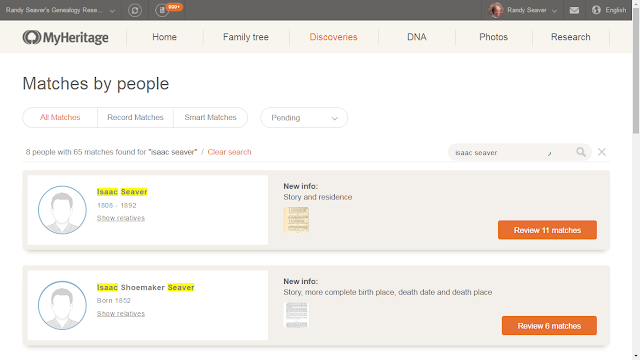Clear search with the X icon
Image resolution: width=640 pixels, height=360 pixels.
(602, 152)
